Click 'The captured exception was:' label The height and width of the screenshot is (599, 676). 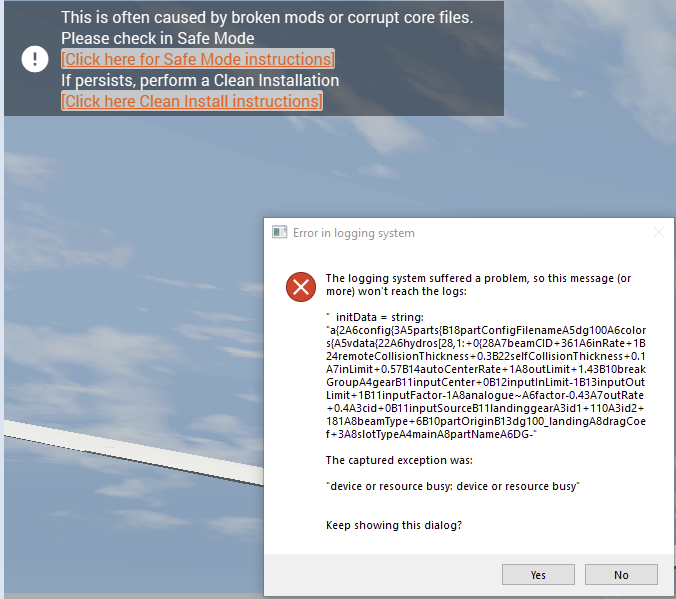399,460
